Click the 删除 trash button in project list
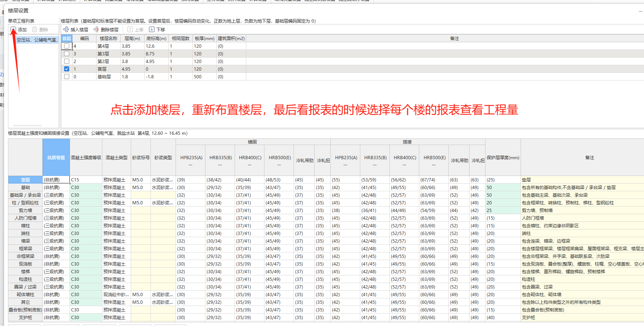This screenshot has width=644, height=326. tap(40, 30)
